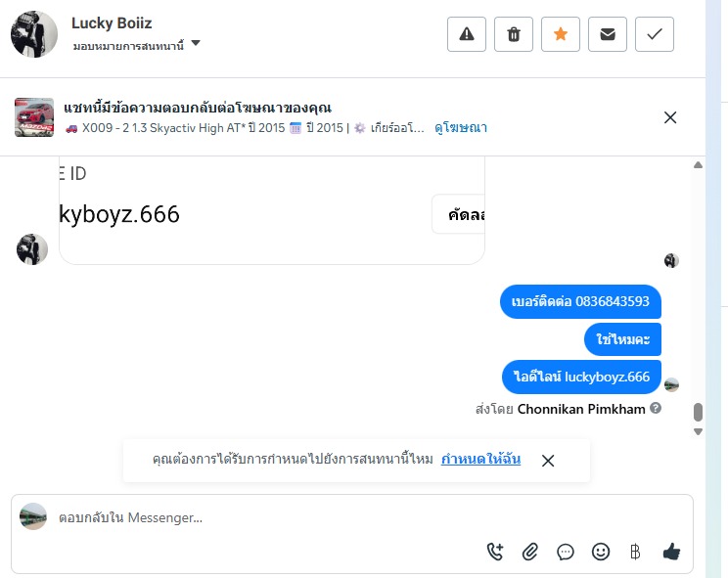Image resolution: width=728 pixels, height=578 pixels.
Task: Expand the assign conversation dropdown arrow
Action: (196, 43)
